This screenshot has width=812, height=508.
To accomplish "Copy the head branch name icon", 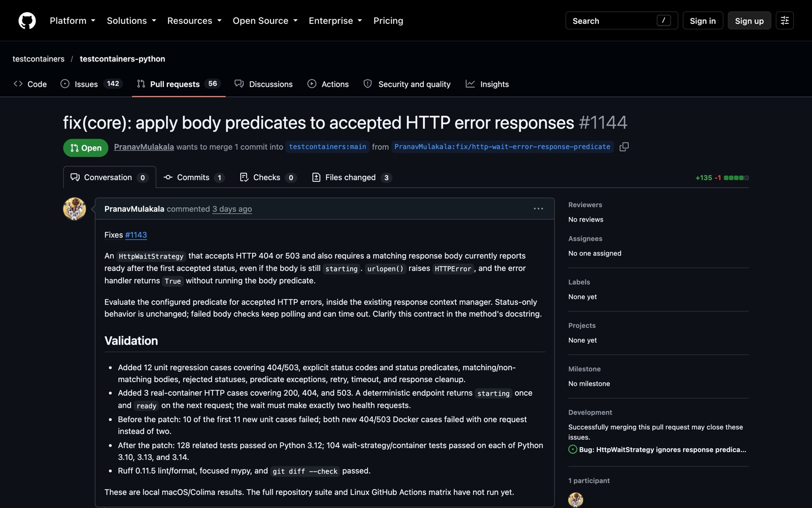I will (x=624, y=147).
